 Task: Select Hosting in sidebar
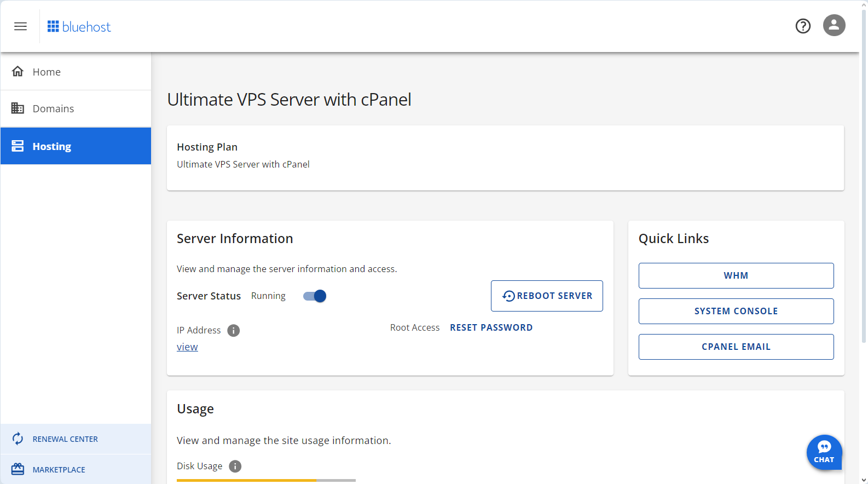pyautogui.click(x=76, y=146)
